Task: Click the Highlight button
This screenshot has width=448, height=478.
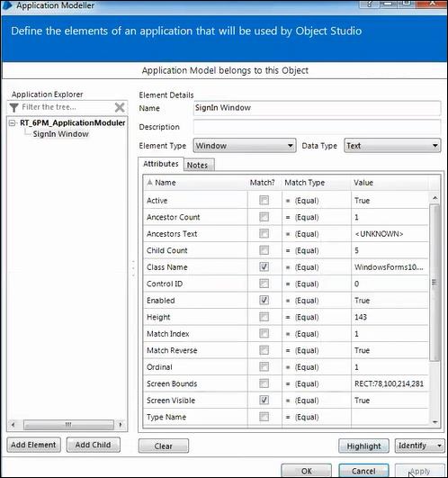Action: point(363,446)
